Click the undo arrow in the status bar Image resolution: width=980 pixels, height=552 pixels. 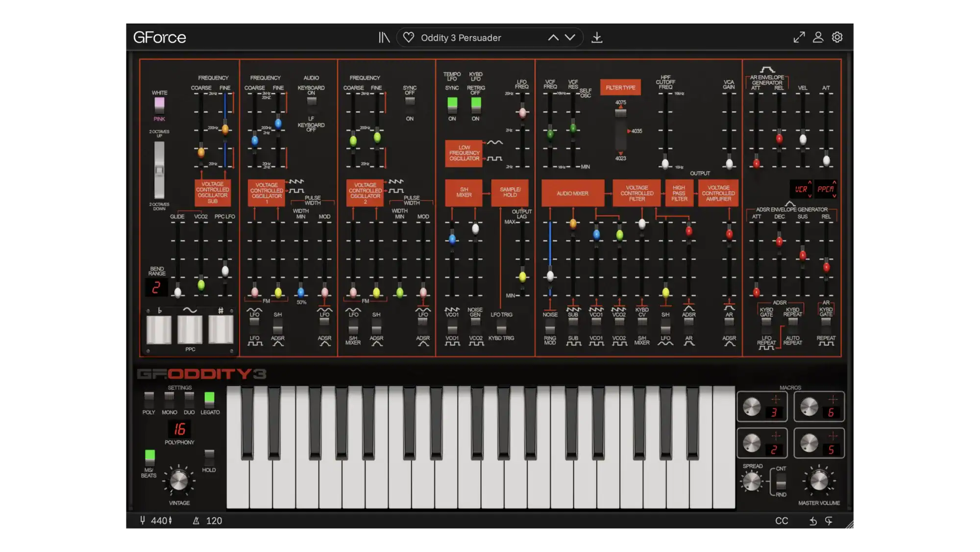813,521
